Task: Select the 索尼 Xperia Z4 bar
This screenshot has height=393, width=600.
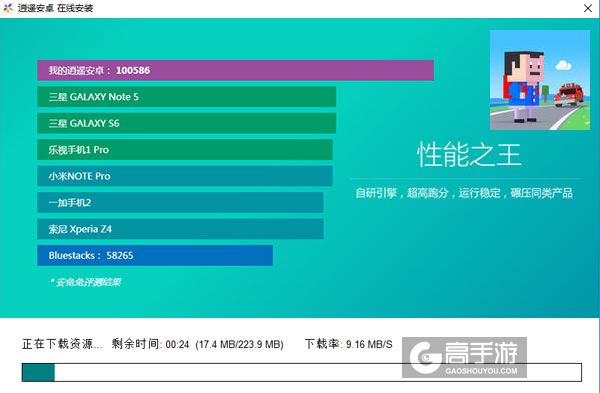Action: (x=180, y=229)
